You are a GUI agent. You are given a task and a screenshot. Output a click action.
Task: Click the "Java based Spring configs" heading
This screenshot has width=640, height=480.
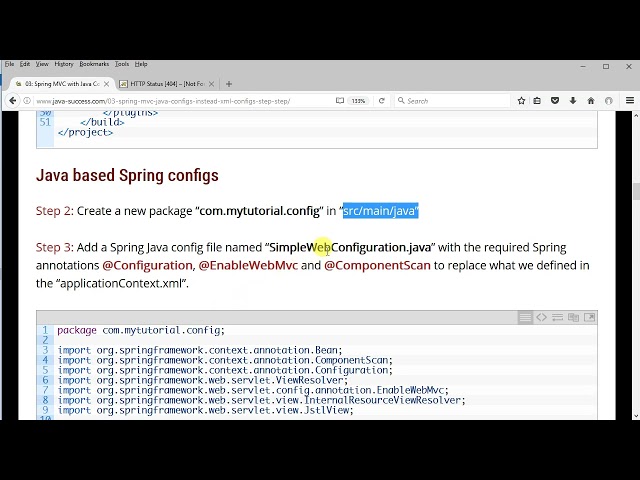click(127, 175)
